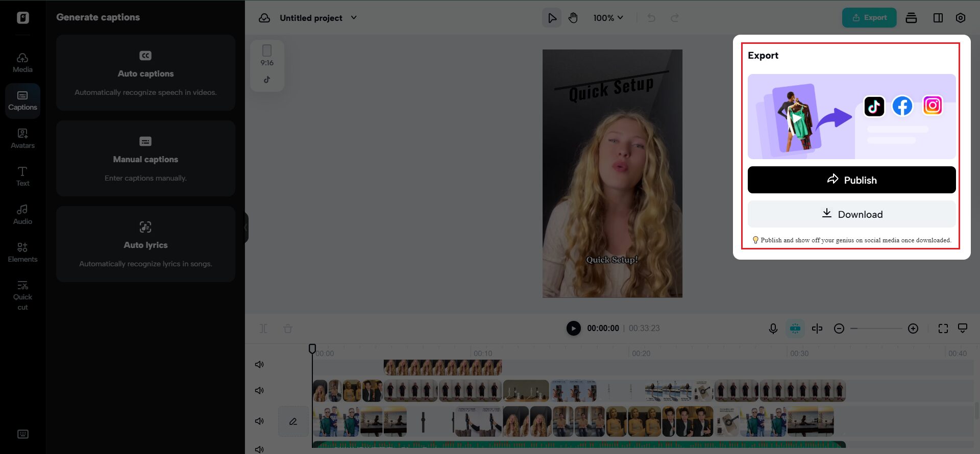The width and height of the screenshot is (980, 454).
Task: Enter fullscreen preview mode
Action: (x=943, y=329)
